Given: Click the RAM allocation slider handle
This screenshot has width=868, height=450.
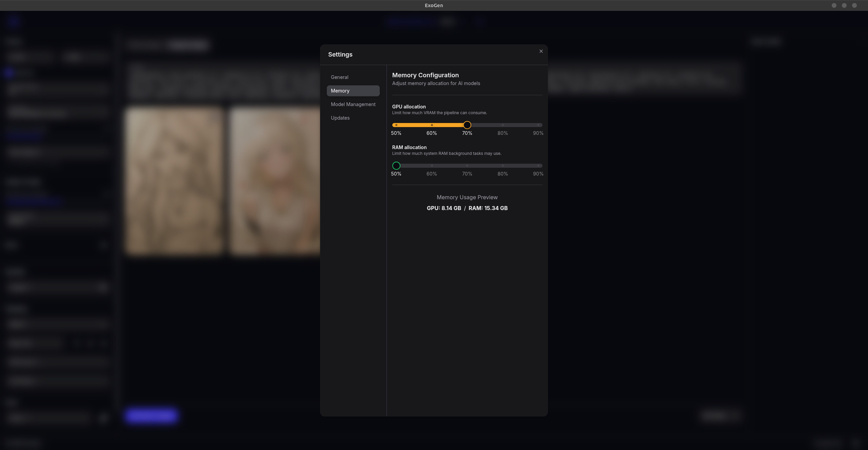Looking at the screenshot, I should [x=396, y=166].
